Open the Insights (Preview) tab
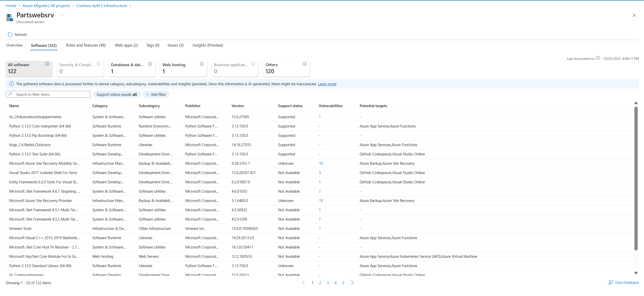The height and width of the screenshot is (296, 644). coord(208,45)
